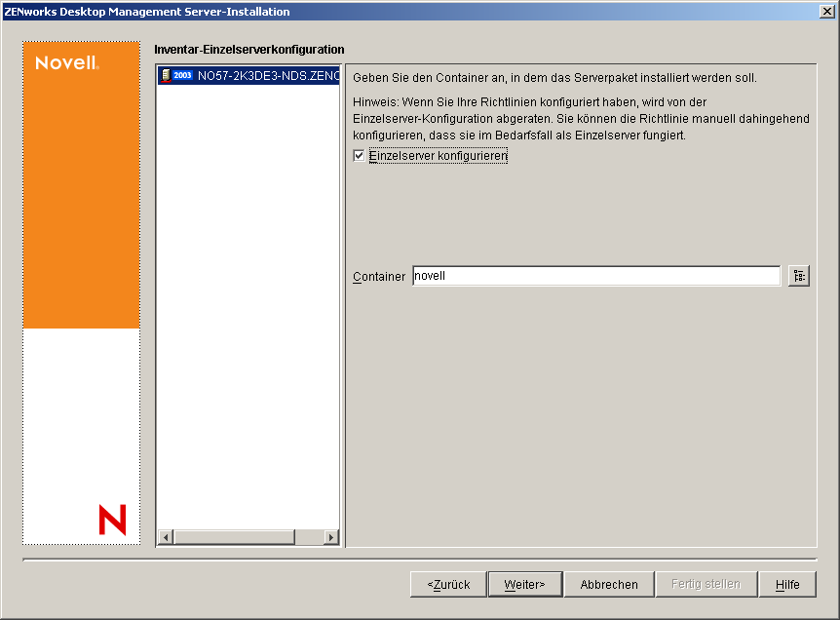This screenshot has height=620, width=840.
Task: Click the left arrow of server list scrollbar
Action: point(166,537)
